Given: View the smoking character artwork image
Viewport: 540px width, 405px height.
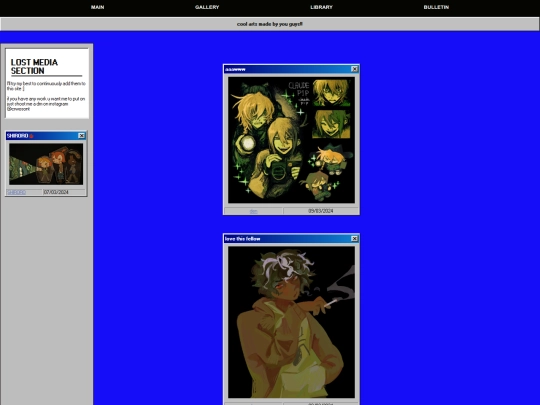Looking at the screenshot, I should 291,322.
